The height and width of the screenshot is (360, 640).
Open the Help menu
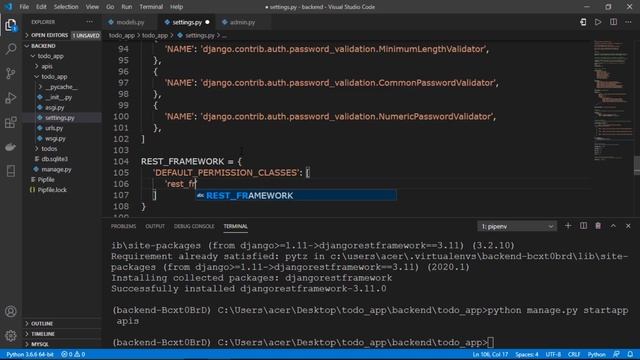pos(176,7)
